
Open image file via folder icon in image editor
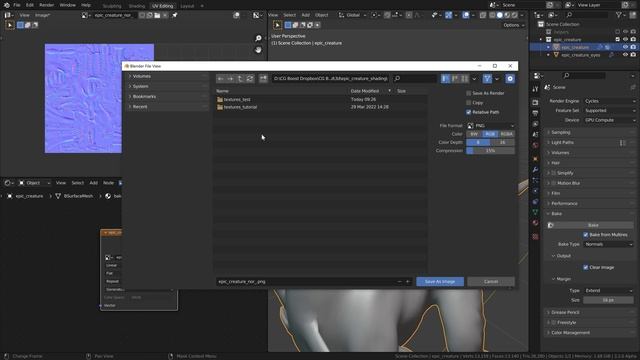click(x=157, y=15)
